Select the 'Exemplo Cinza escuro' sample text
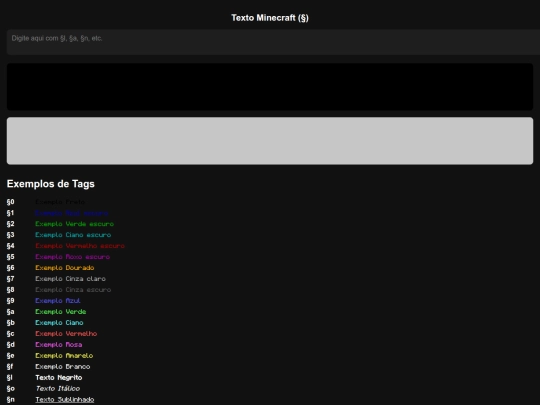This screenshot has height=405, width=540. click(x=73, y=290)
